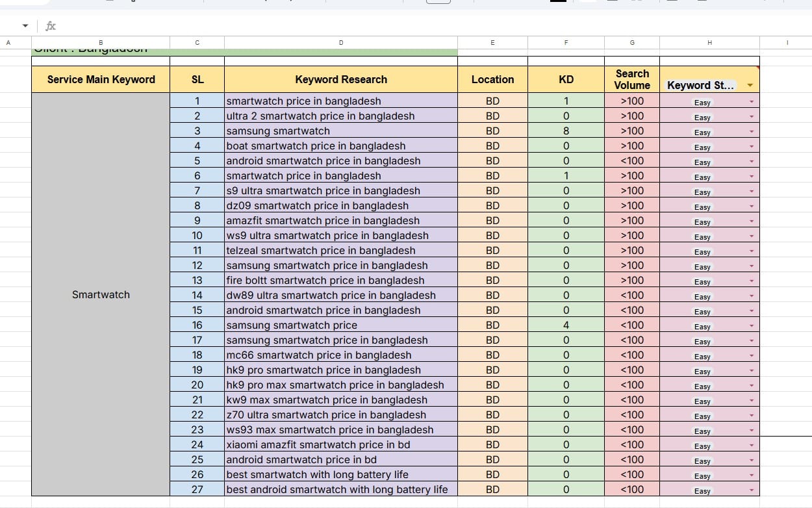Select column header H
This screenshot has width=812, height=508.
click(709, 42)
